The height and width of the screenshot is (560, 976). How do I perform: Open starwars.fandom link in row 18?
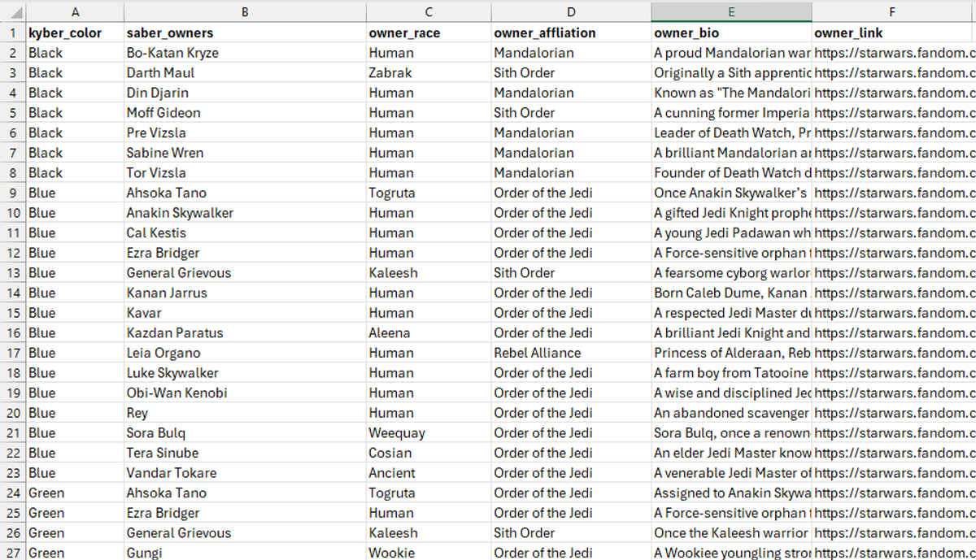pos(894,373)
